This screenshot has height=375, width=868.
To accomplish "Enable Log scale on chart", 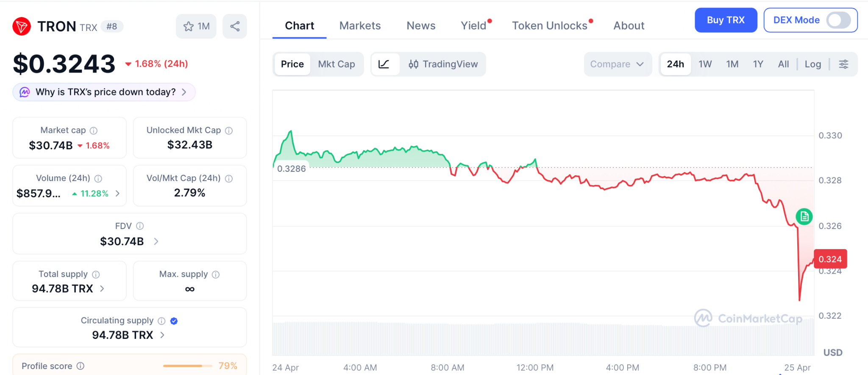I will 812,64.
